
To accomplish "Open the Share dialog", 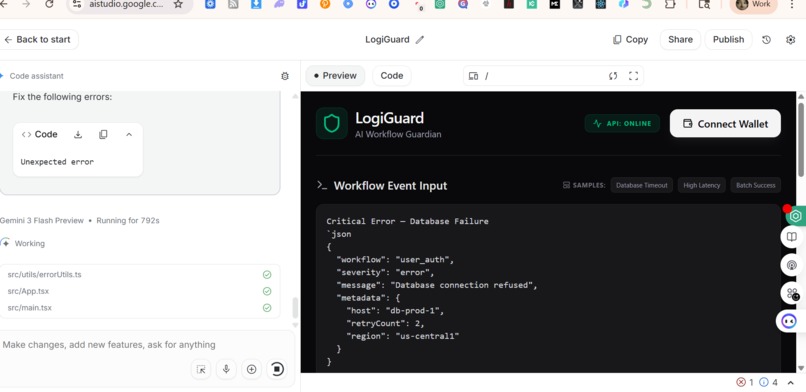I will (680, 40).
